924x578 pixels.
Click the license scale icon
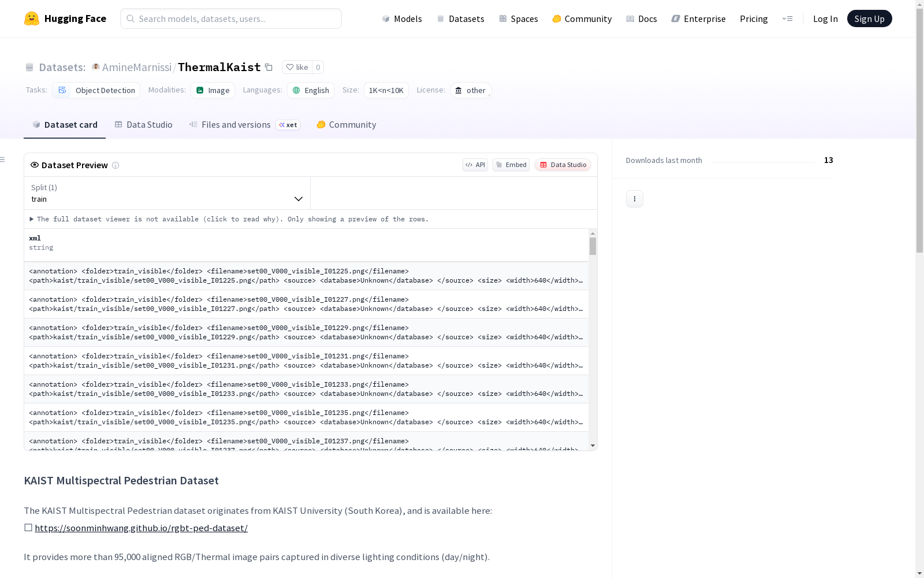pos(459,90)
